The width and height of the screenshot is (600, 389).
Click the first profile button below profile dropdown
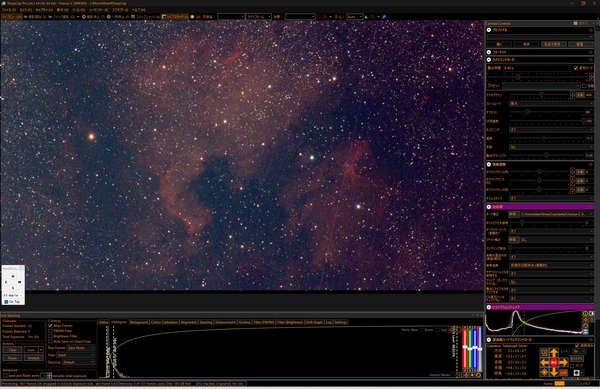(x=499, y=44)
